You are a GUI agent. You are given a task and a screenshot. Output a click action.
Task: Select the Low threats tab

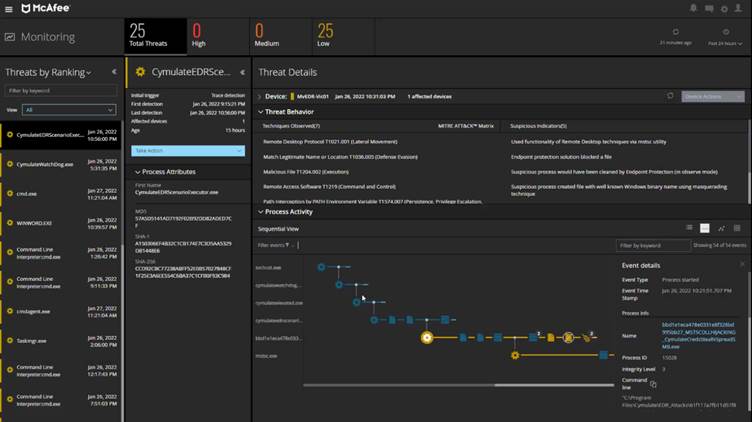(x=343, y=36)
